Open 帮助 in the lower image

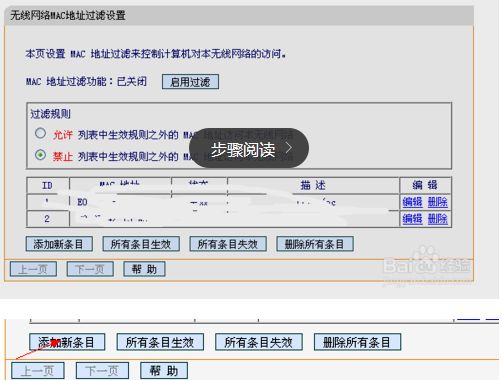point(164,370)
